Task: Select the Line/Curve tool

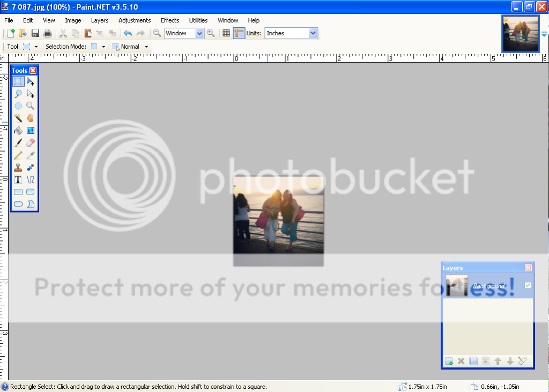Action: tap(31, 180)
